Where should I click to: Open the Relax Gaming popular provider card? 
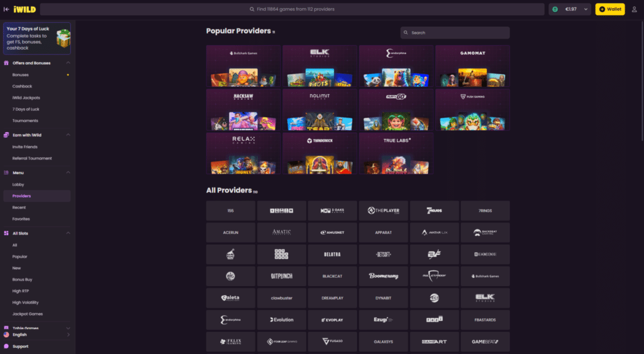click(x=243, y=153)
